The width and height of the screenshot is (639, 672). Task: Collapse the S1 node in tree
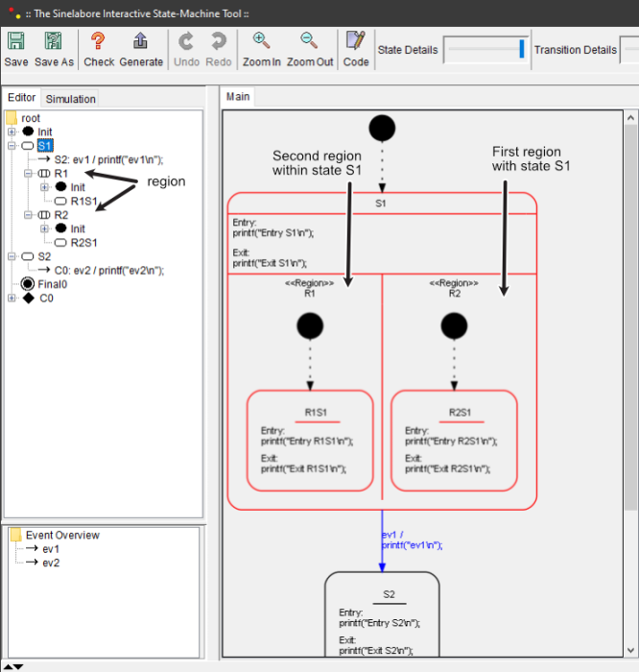click(x=12, y=146)
